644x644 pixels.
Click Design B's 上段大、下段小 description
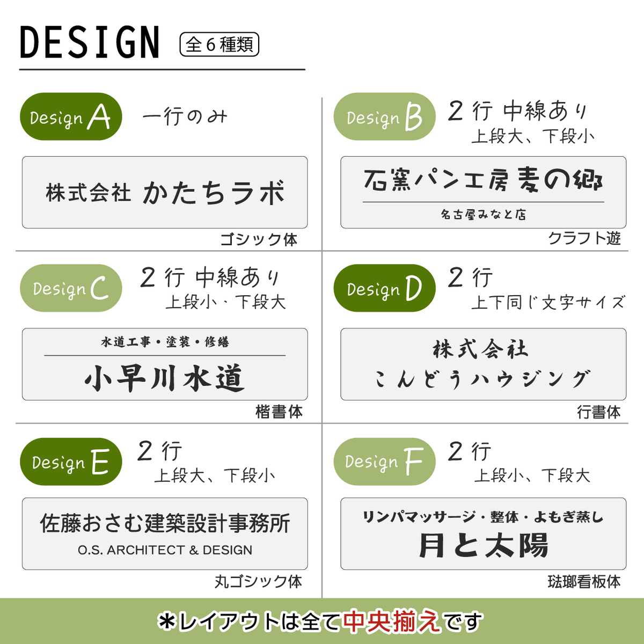tap(533, 136)
